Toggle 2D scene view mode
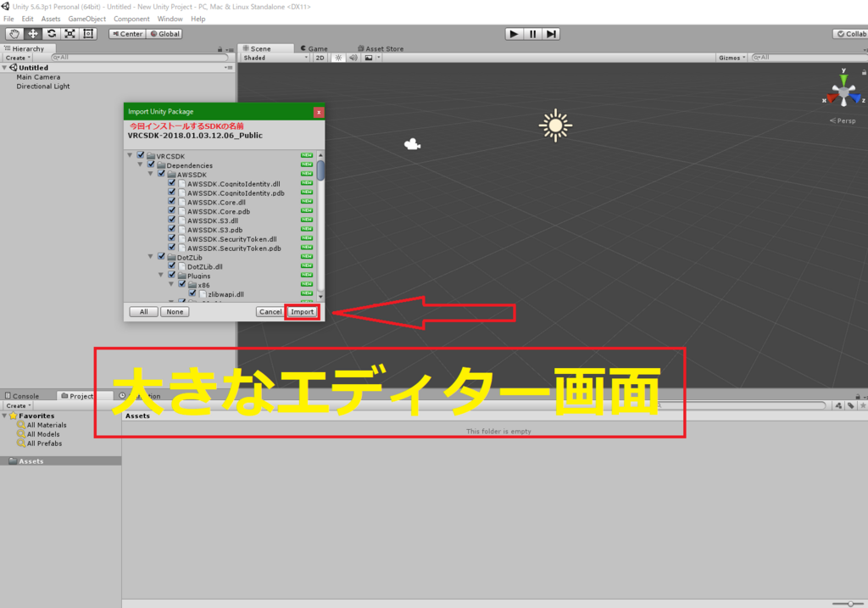 tap(320, 58)
